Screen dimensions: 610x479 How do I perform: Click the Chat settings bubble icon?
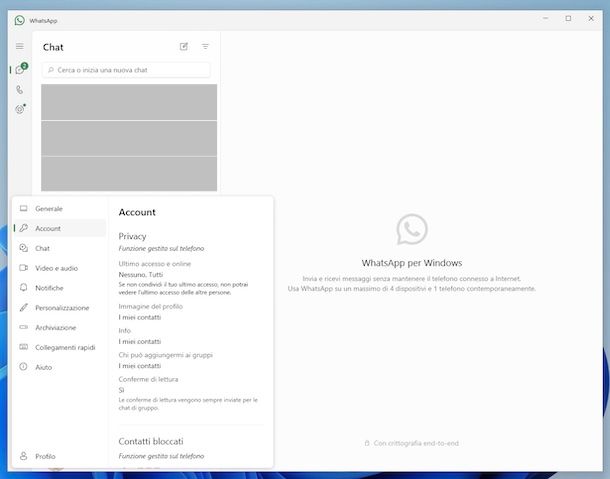(x=24, y=248)
